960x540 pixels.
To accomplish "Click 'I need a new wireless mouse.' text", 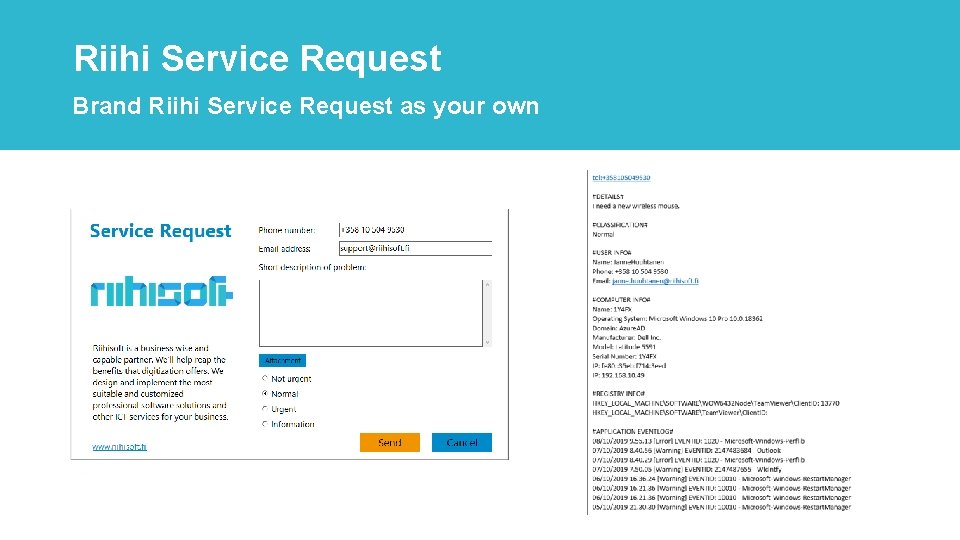I will 636,206.
